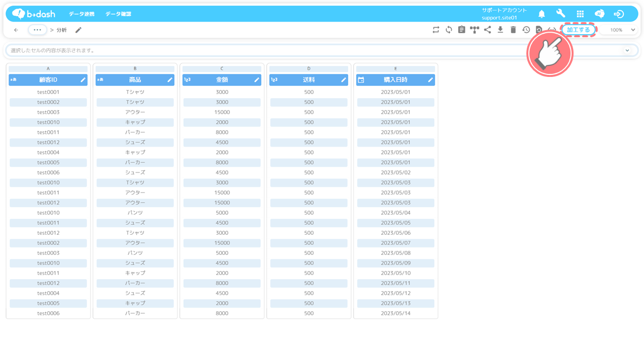The image size is (644, 362).
Task: Select the 購入日時 column header
Action: point(395,80)
